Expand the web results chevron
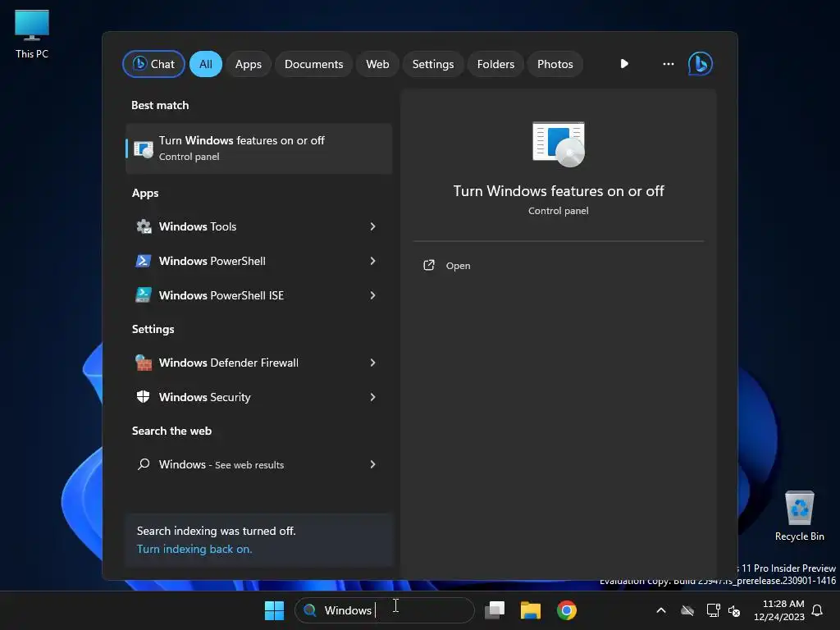Image resolution: width=840 pixels, height=630 pixels. pos(373,464)
